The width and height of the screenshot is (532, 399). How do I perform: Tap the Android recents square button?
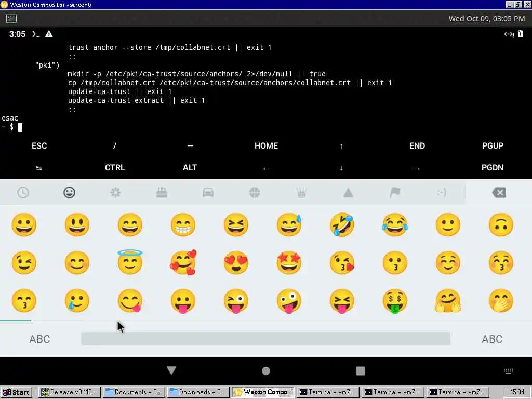(x=361, y=371)
